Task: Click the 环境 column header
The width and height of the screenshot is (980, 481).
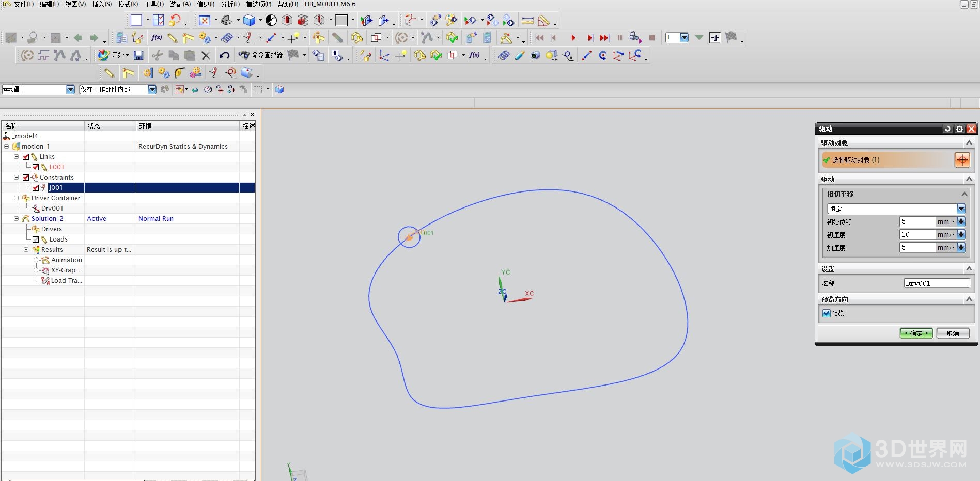Action: tap(188, 126)
